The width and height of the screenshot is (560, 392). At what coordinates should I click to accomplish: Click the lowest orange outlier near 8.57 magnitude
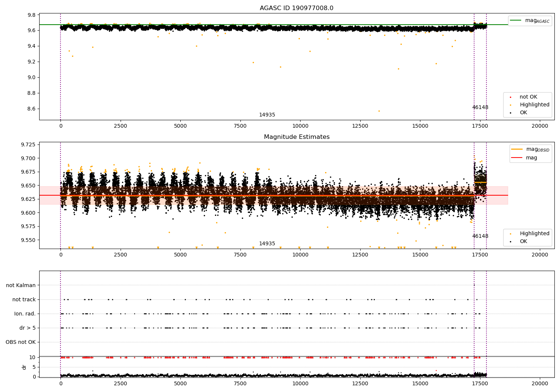click(379, 111)
